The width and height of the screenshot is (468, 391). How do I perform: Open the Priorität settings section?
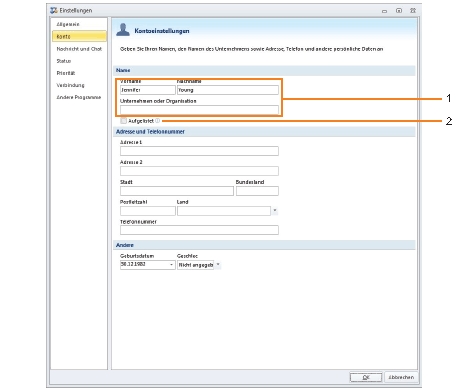[x=66, y=73]
